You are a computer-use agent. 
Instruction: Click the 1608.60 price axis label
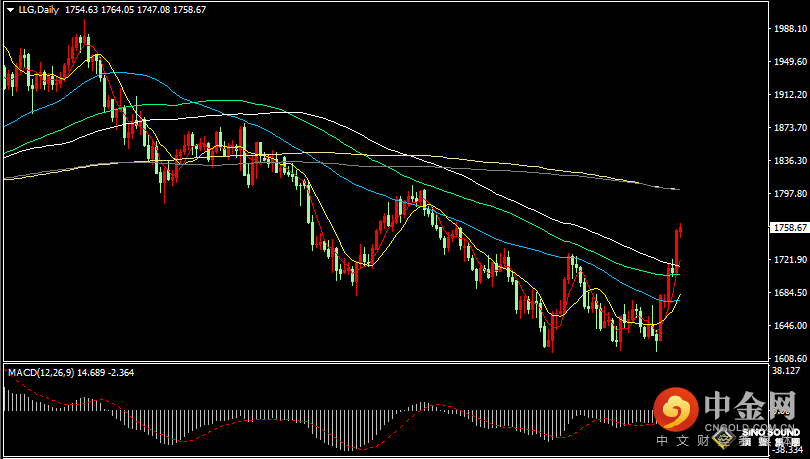click(x=790, y=359)
